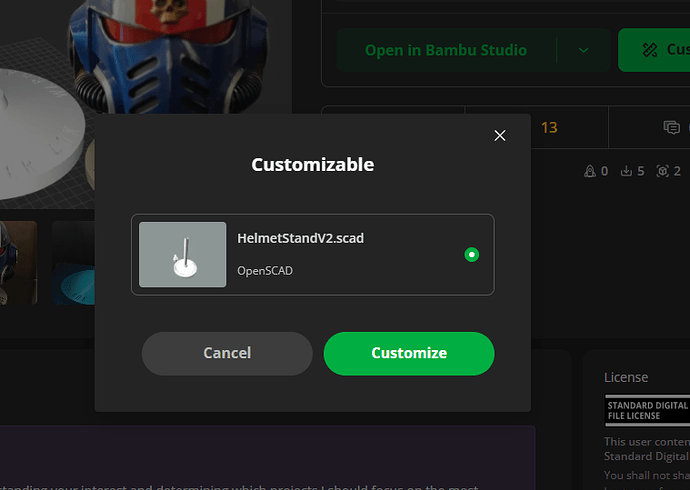Click the orange 13 counter tab
This screenshot has height=490, width=690.
click(549, 128)
